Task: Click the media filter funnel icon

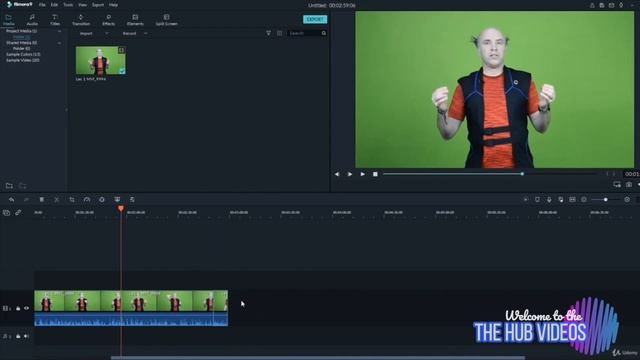Action: (268, 33)
